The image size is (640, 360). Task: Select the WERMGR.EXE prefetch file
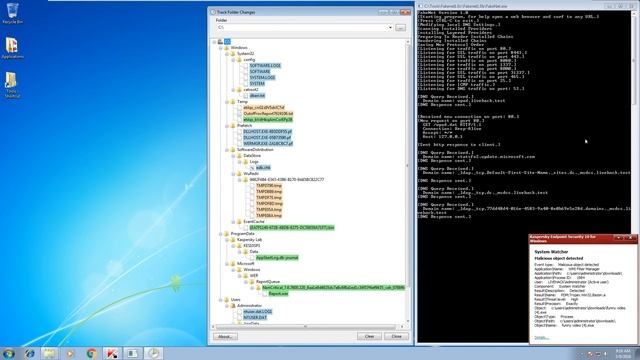(268, 144)
